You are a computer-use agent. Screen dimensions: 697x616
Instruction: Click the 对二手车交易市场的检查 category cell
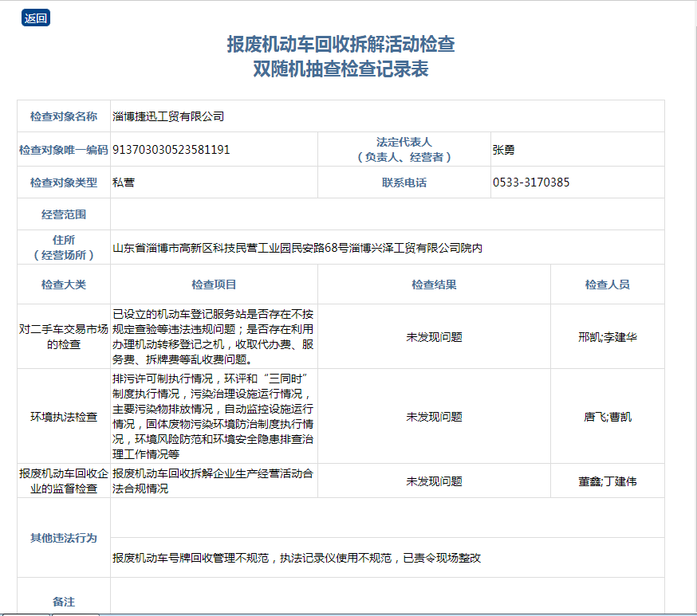(64, 336)
